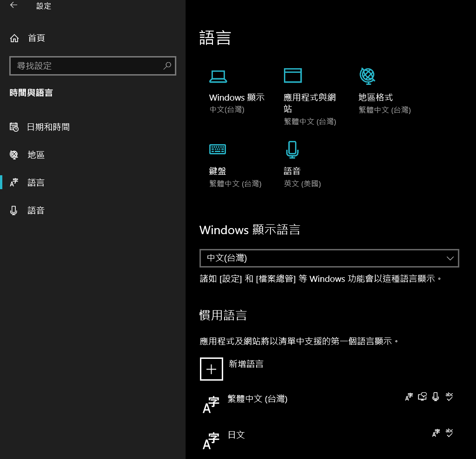
Task: Click 繁體中文 (台灣) under 鍵盤 tile
Action: (235, 184)
